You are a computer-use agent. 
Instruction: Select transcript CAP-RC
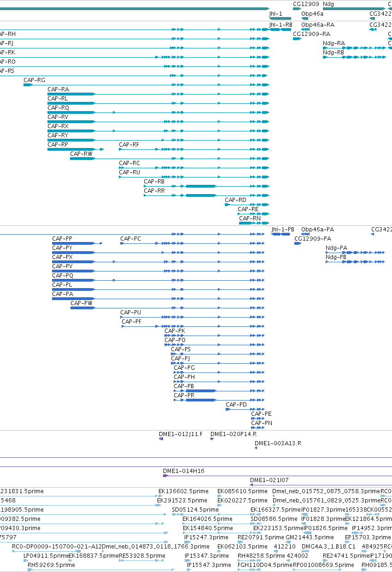[x=129, y=163]
